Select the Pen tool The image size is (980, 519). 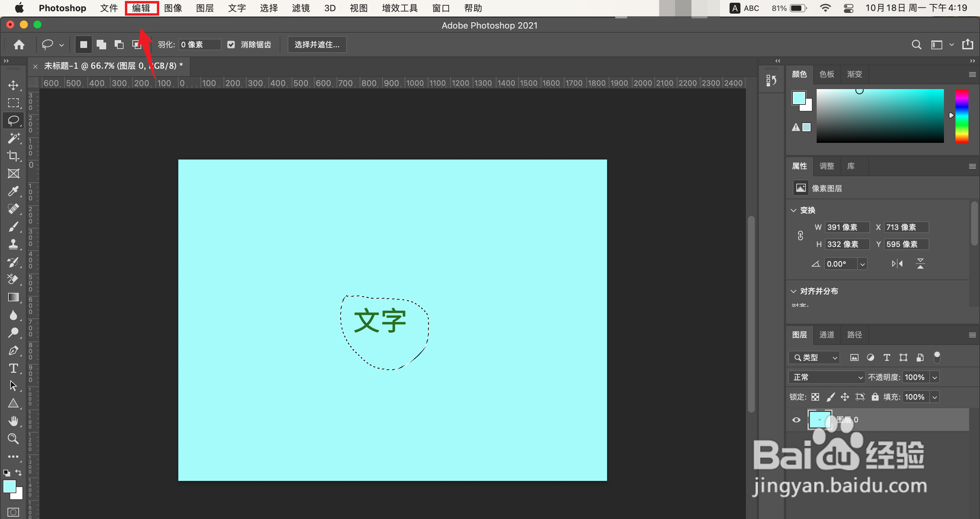tap(13, 350)
